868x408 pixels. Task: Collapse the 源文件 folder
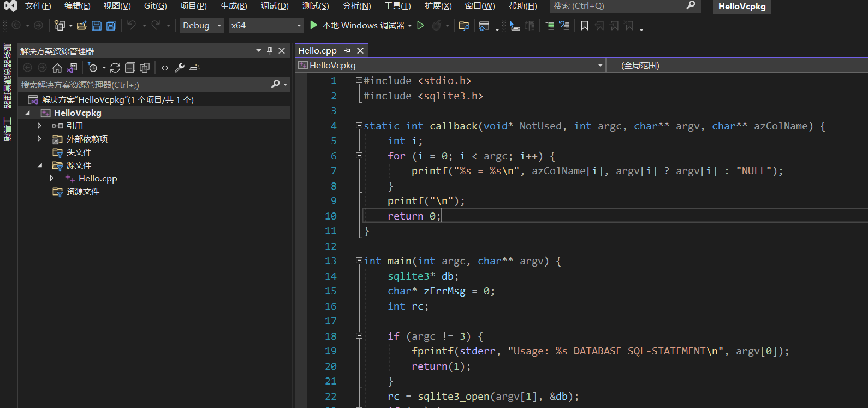(39, 165)
